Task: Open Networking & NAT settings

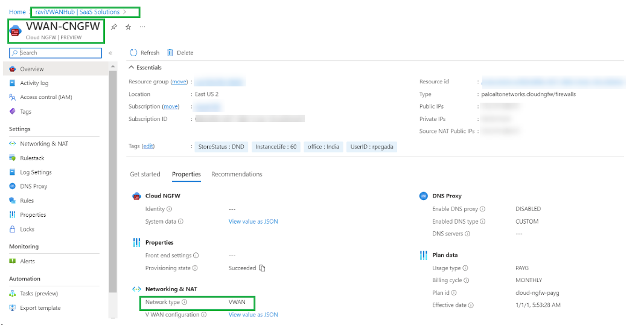Action: (43, 144)
